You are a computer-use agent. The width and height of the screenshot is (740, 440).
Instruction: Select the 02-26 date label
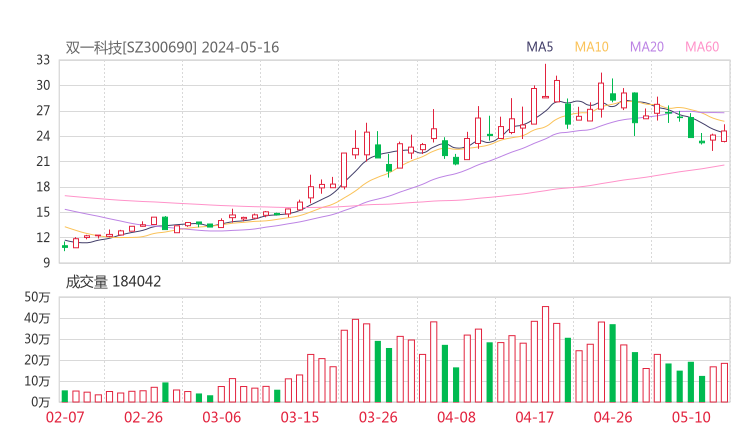[x=146, y=417]
